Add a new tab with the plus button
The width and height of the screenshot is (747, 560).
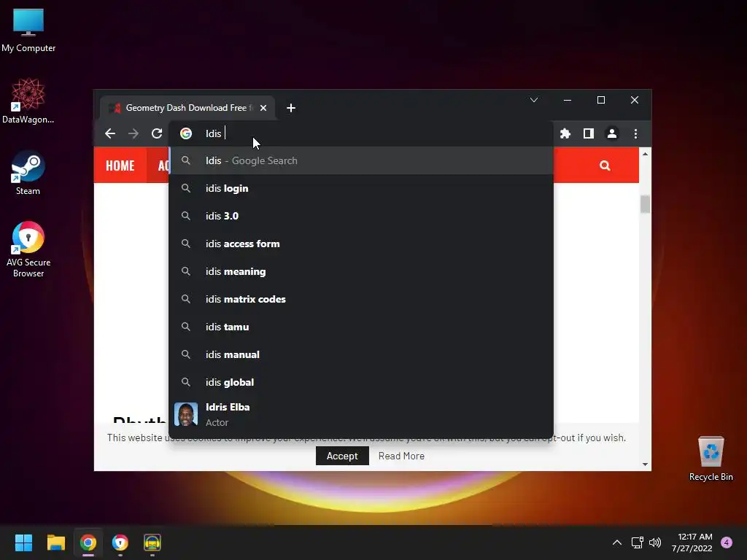pyautogui.click(x=291, y=108)
